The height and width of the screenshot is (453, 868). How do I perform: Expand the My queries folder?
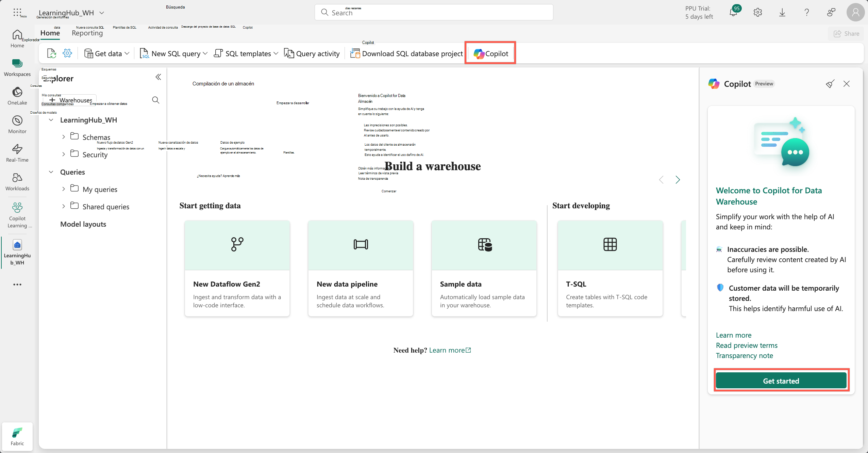63,189
